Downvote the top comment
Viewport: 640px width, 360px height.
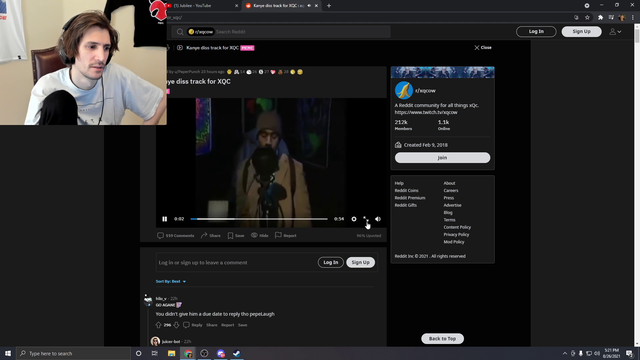[176, 325]
